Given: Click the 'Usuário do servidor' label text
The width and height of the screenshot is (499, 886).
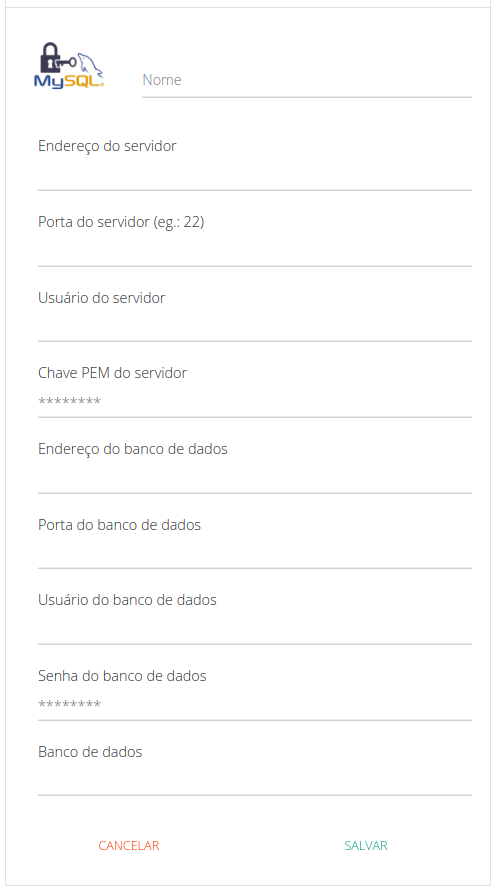Looking at the screenshot, I should (x=102, y=298).
